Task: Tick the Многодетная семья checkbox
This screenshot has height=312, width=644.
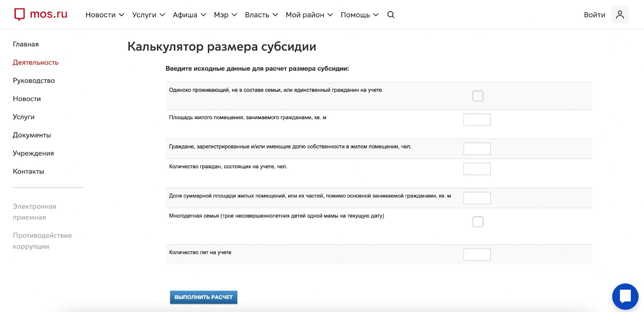Action: (x=478, y=222)
